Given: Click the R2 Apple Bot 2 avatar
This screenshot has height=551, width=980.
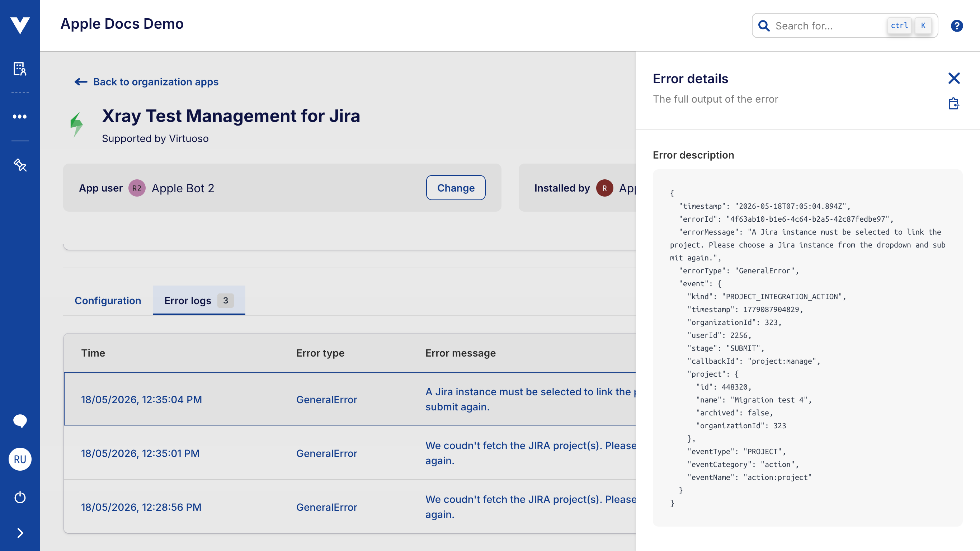Looking at the screenshot, I should [137, 188].
